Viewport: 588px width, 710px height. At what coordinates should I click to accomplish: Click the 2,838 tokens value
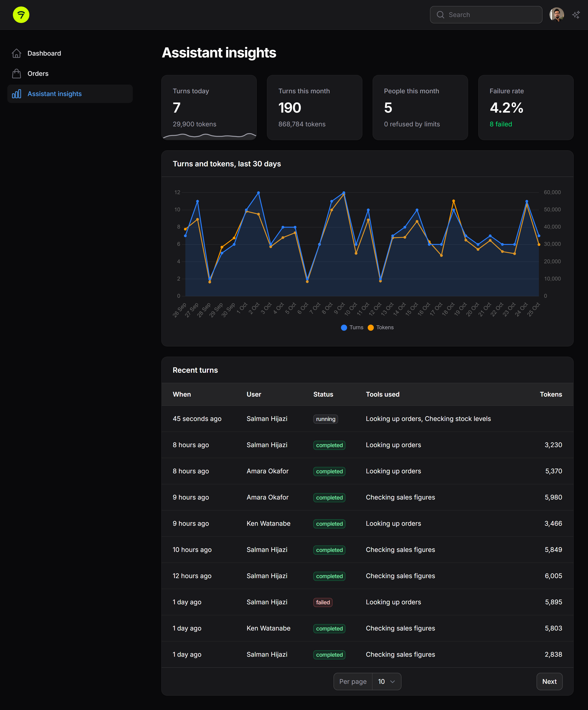click(553, 655)
